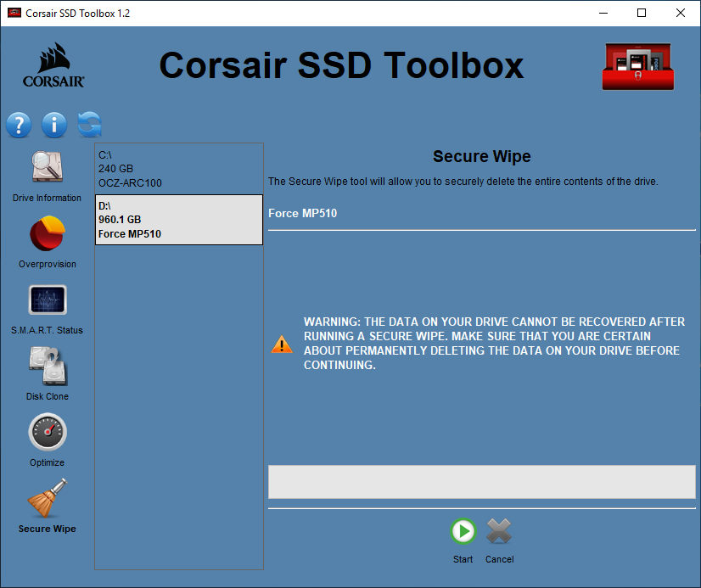Viewport: 701px width, 588px height.
Task: Refresh the drive list
Action: click(x=88, y=125)
